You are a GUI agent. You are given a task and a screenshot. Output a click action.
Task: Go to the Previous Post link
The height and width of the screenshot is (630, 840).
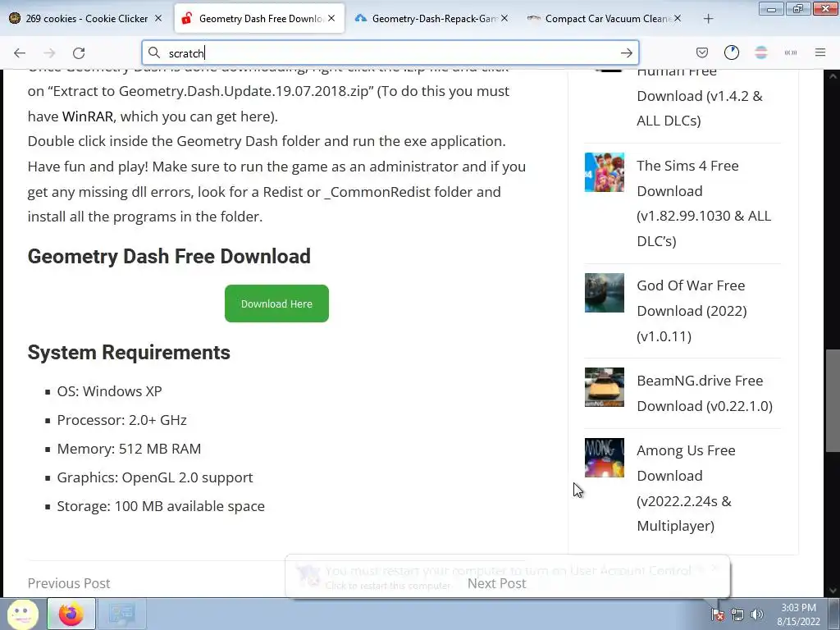69,583
